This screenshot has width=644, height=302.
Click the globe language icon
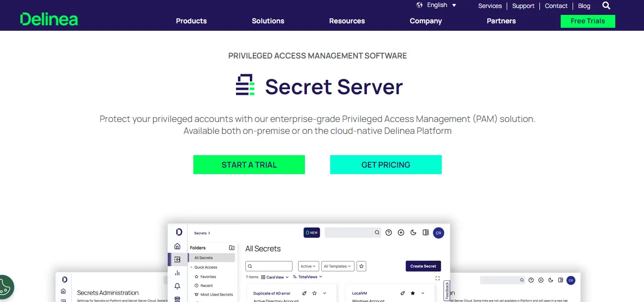[419, 5]
